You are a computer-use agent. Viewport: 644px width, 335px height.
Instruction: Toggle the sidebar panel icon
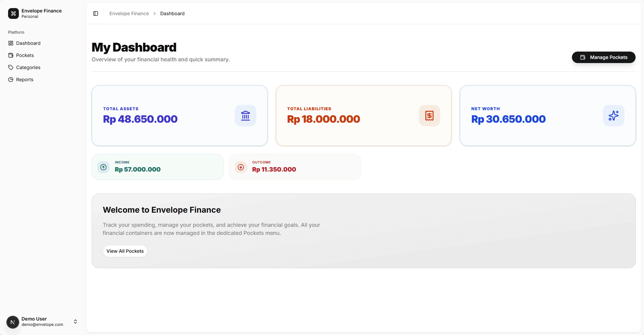[x=96, y=13]
